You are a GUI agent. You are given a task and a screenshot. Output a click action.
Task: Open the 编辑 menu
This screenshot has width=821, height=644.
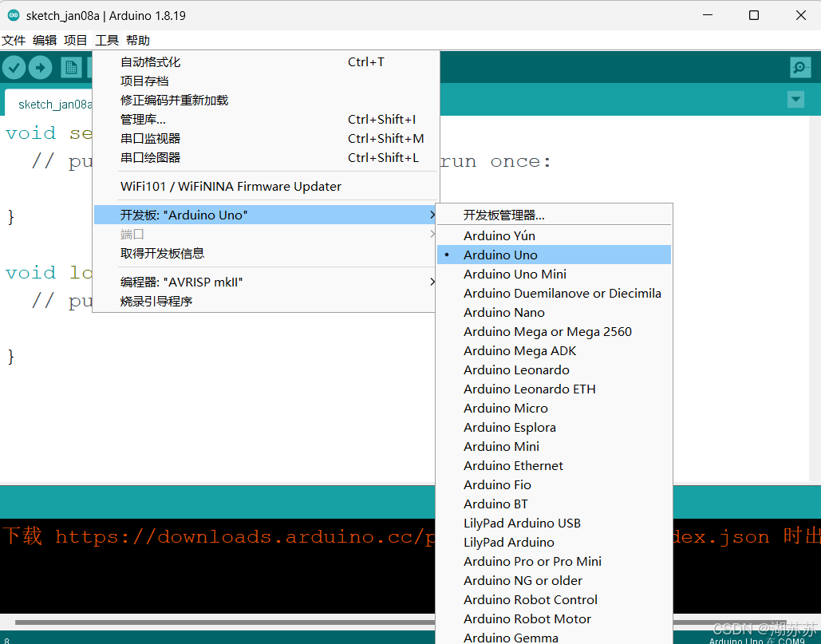45,41
